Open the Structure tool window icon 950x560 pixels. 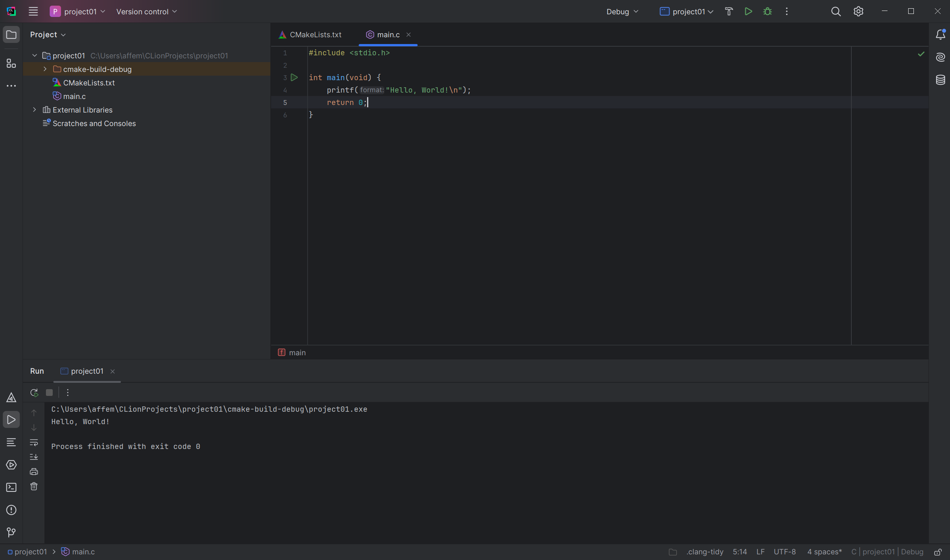11,63
